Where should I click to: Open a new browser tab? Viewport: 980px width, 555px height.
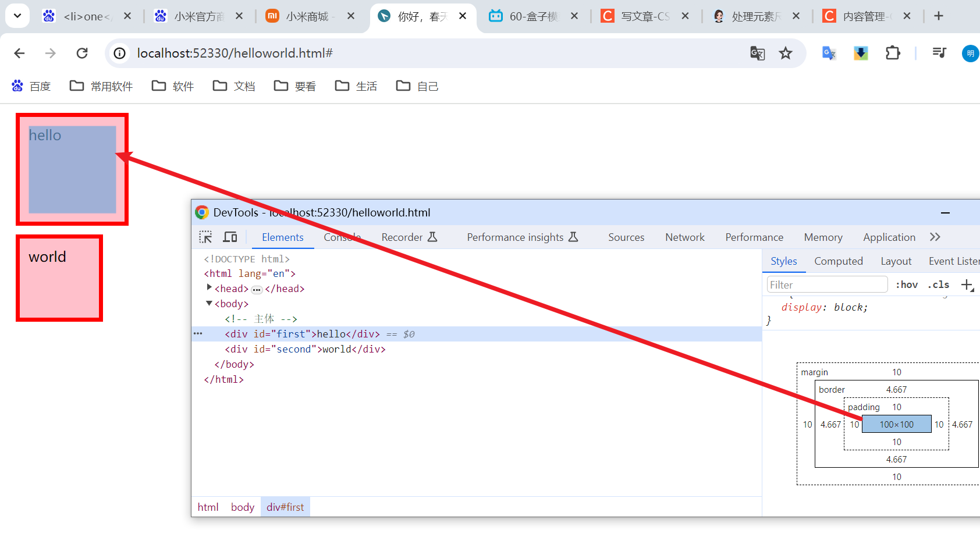click(x=939, y=16)
